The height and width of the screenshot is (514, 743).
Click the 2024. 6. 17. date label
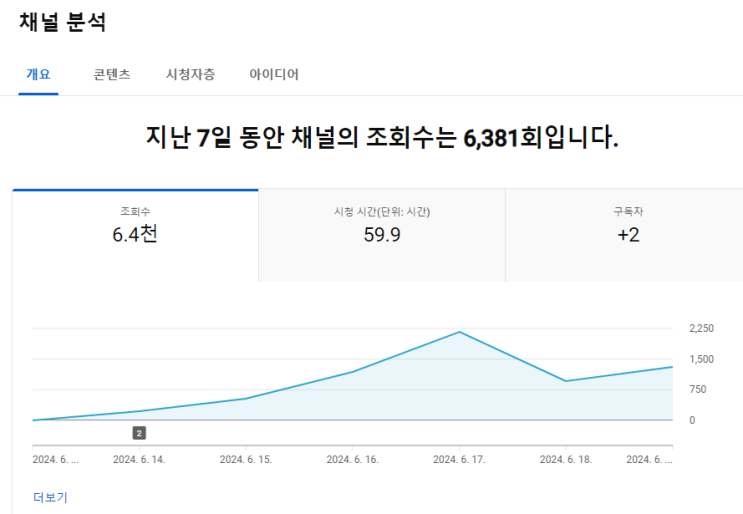(x=459, y=460)
